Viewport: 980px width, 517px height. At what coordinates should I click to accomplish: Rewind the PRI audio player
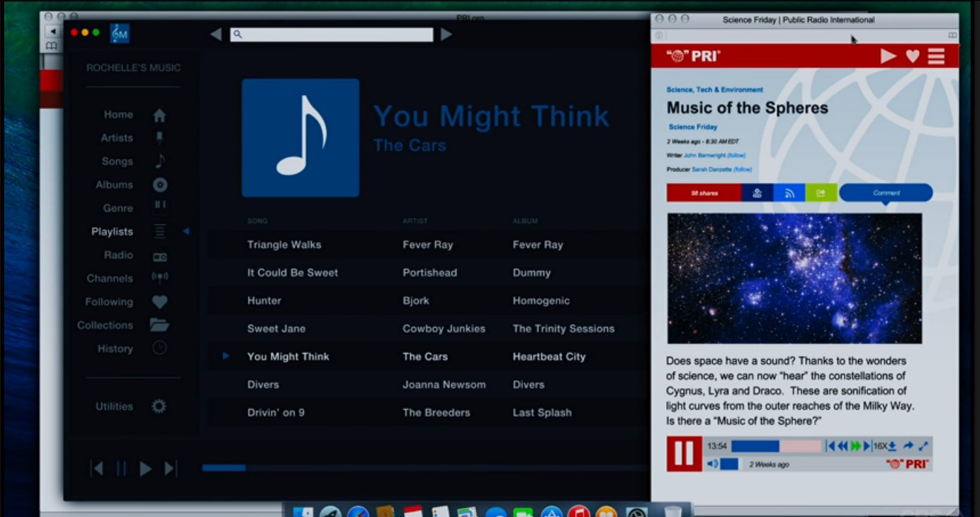coord(843,446)
